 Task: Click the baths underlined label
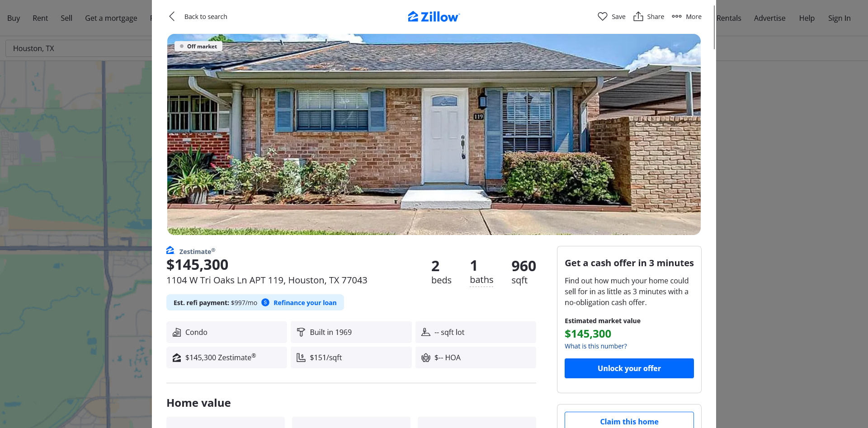(481, 280)
